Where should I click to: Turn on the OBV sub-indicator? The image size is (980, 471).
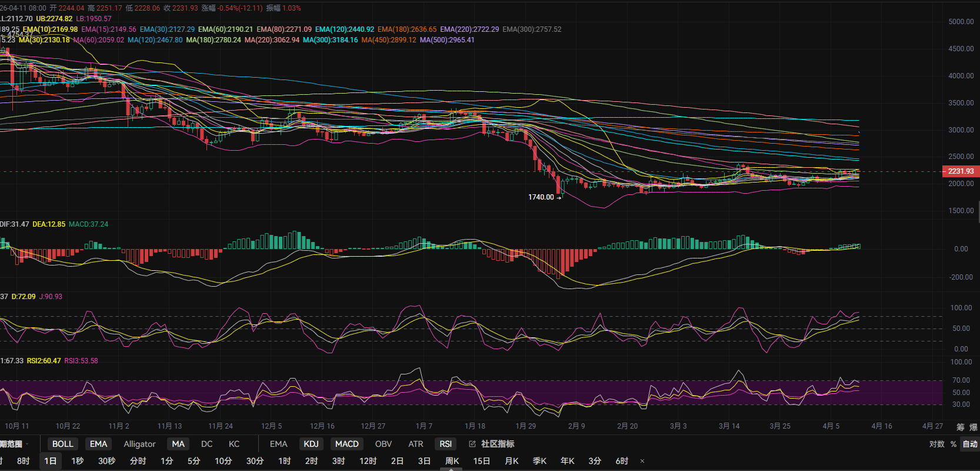pyautogui.click(x=383, y=444)
